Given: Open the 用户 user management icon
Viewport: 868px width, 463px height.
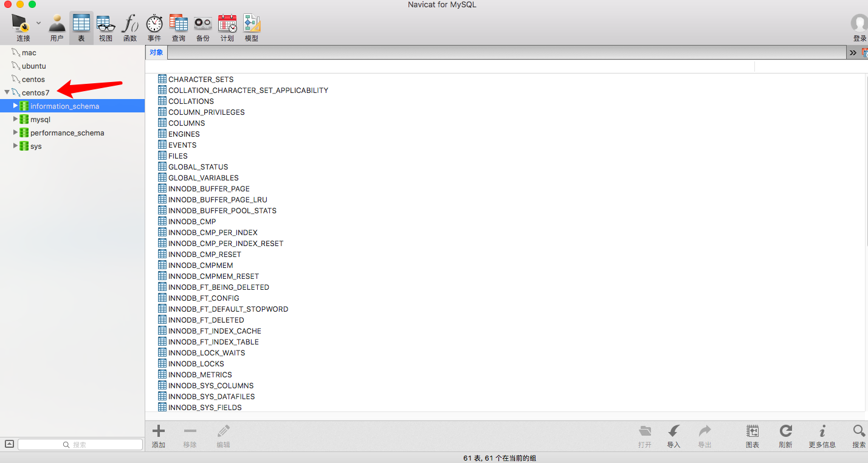Looking at the screenshot, I should click(x=57, y=27).
